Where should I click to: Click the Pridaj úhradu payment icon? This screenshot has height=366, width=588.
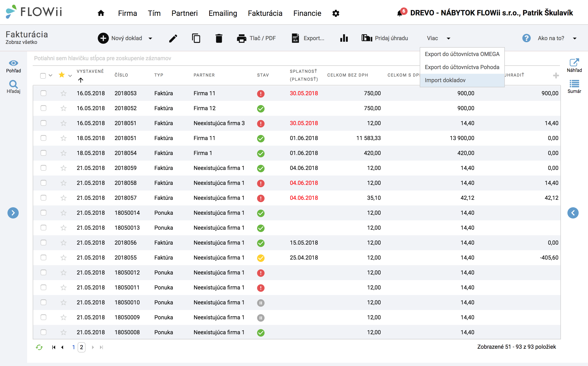click(x=367, y=38)
